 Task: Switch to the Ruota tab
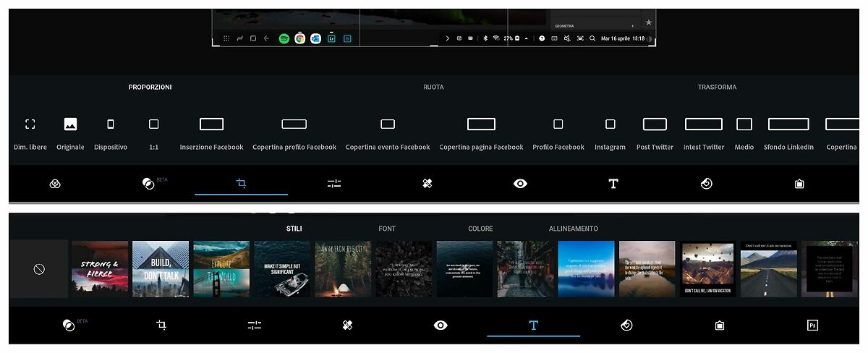click(433, 88)
